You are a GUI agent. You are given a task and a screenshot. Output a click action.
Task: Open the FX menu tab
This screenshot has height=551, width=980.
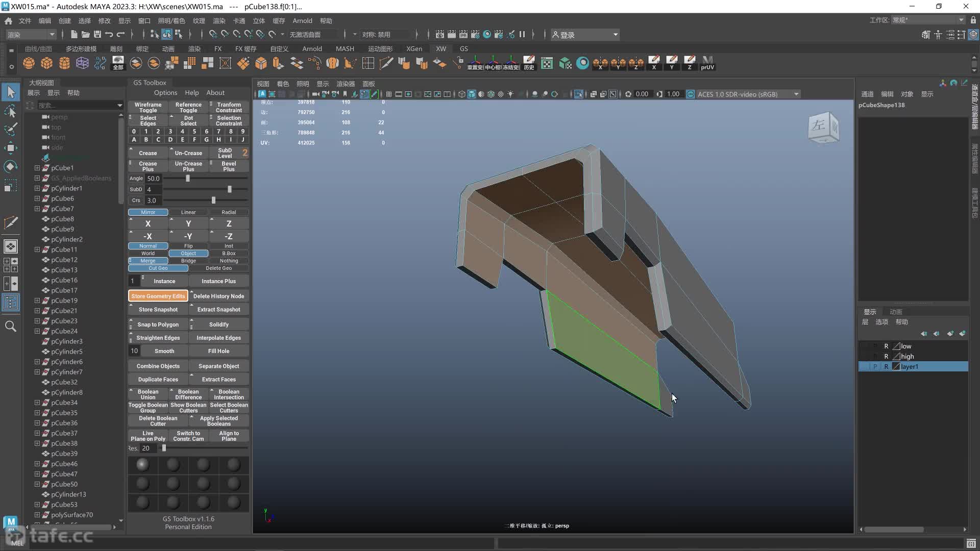(x=218, y=48)
